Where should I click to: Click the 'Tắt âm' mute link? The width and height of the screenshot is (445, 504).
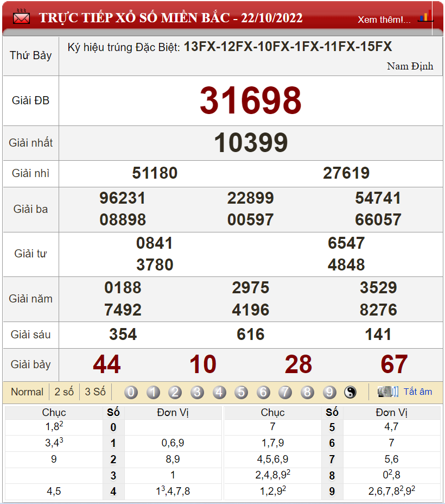[418, 392]
